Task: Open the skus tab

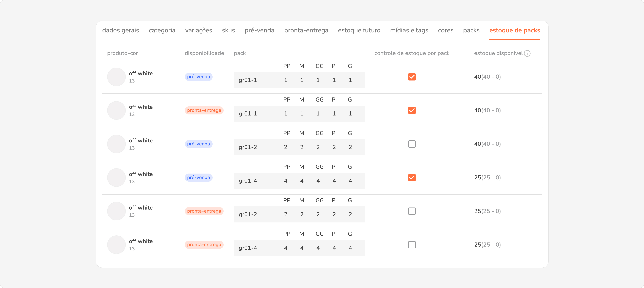Action: pyautogui.click(x=228, y=30)
